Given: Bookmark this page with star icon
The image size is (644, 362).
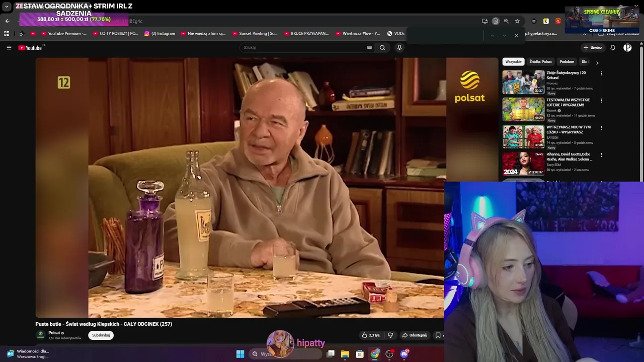Looking at the screenshot, I should click(517, 21).
